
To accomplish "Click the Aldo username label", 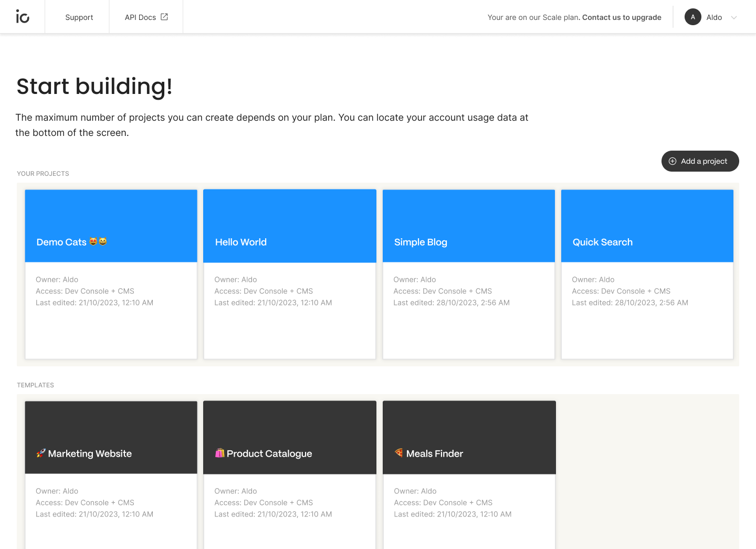I will [x=714, y=17].
